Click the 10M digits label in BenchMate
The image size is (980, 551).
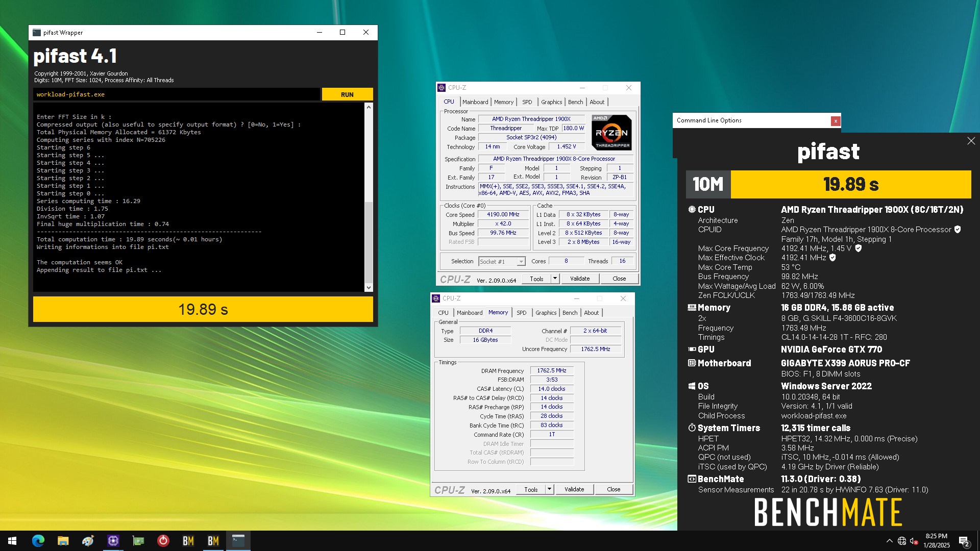pyautogui.click(x=708, y=184)
